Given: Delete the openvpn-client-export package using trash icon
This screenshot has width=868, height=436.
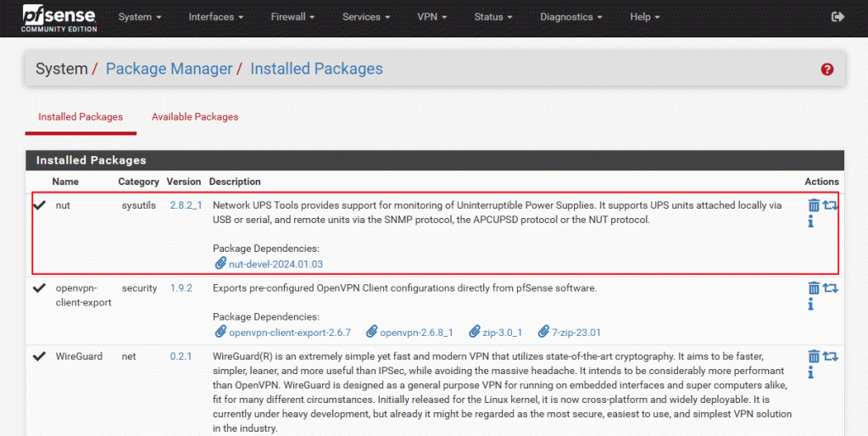Looking at the screenshot, I should pos(814,288).
